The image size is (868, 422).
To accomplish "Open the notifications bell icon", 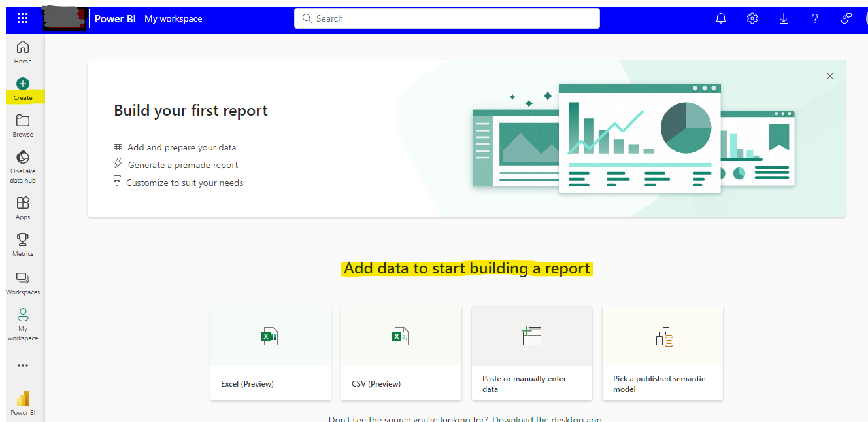I will coord(721,18).
